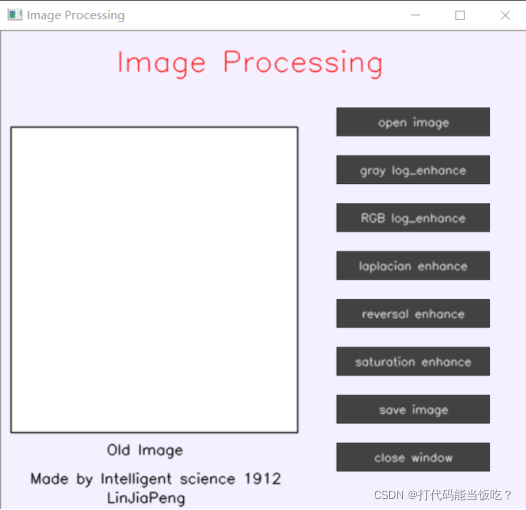This screenshot has width=526, height=510.
Task: Click the close window button
Action: [x=413, y=457]
